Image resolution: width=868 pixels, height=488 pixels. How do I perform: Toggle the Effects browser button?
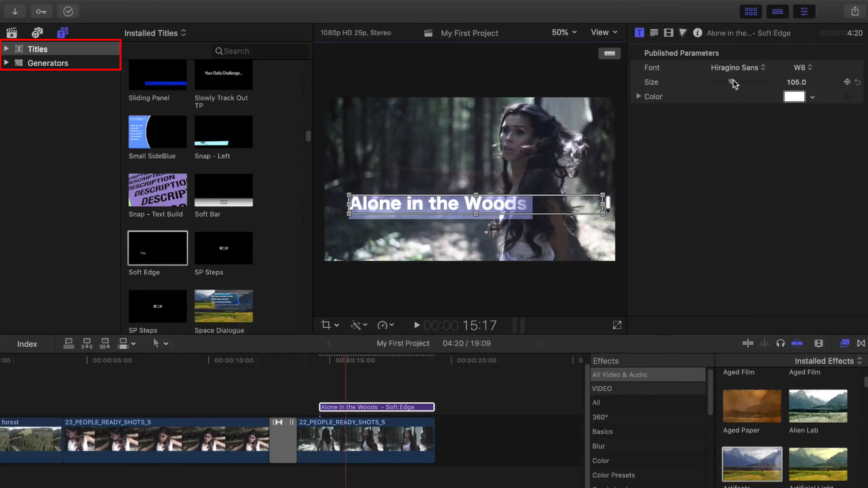pos(845,343)
